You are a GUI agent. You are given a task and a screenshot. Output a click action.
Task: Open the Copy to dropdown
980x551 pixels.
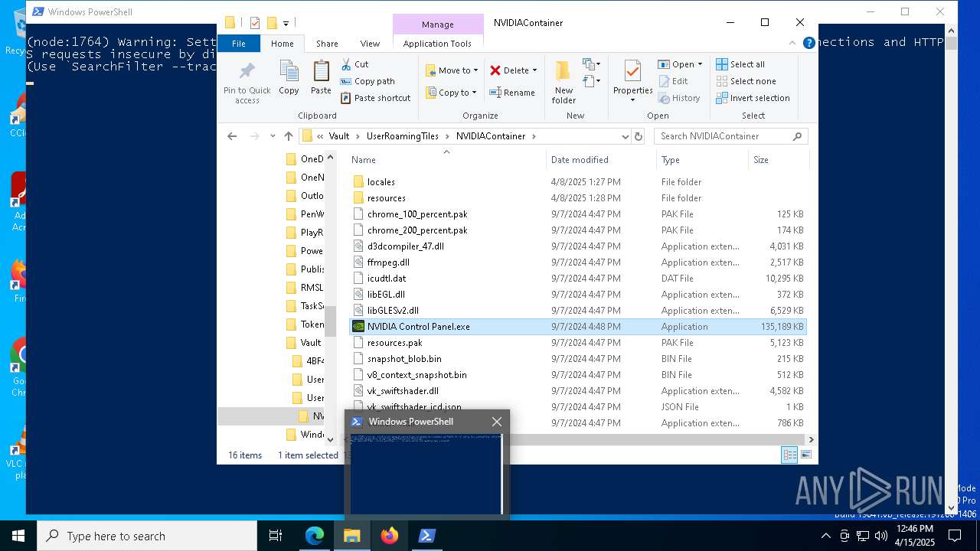(452, 93)
